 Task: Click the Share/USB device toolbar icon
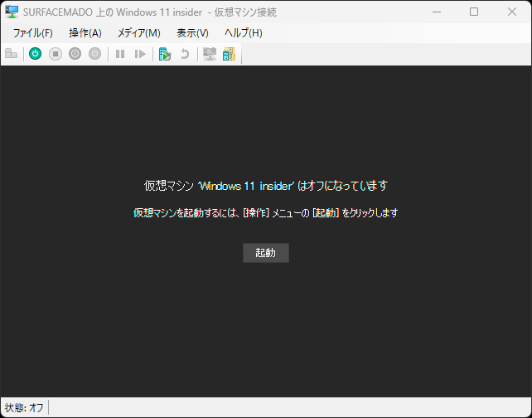pyautogui.click(x=229, y=54)
